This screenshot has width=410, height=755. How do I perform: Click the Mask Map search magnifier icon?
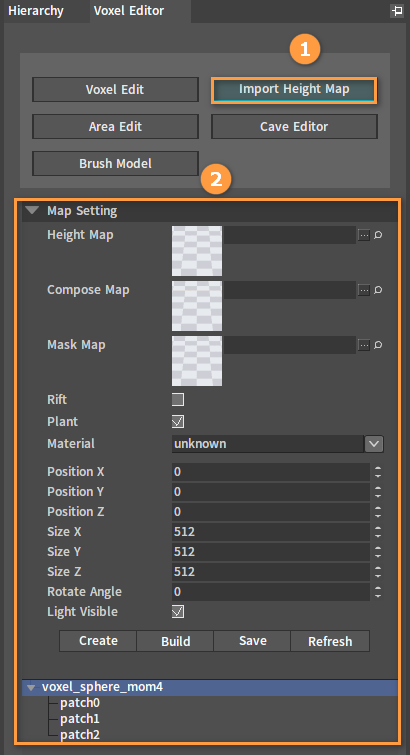pyautogui.click(x=378, y=345)
